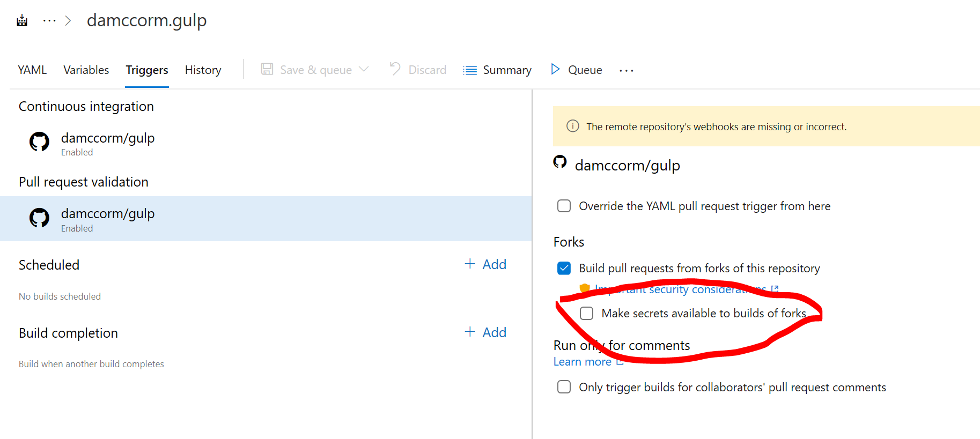The width and height of the screenshot is (980, 439).
Task: Click the Save & queue button
Action: tap(315, 70)
